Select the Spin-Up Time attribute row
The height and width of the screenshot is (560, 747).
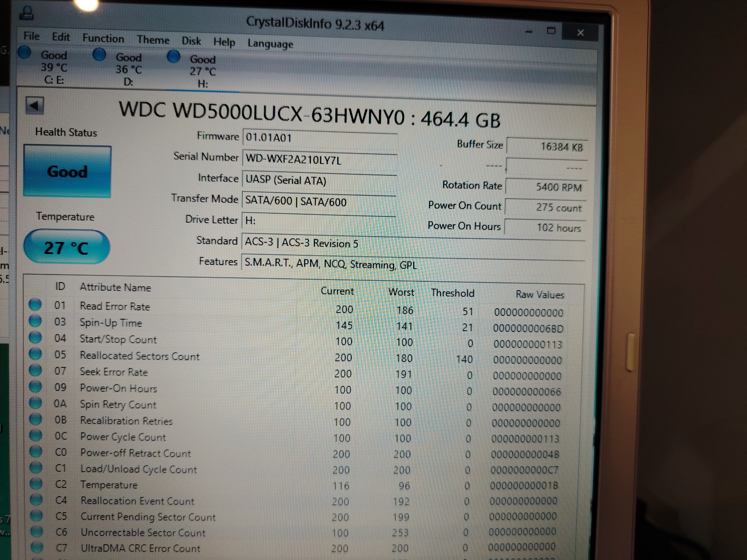tap(111, 323)
